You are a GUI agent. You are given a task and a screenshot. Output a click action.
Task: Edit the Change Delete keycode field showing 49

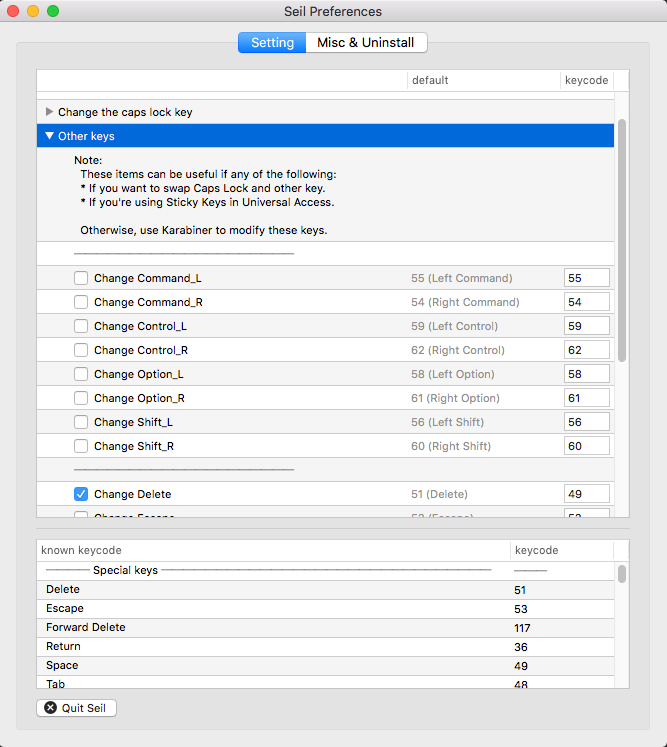(x=586, y=494)
